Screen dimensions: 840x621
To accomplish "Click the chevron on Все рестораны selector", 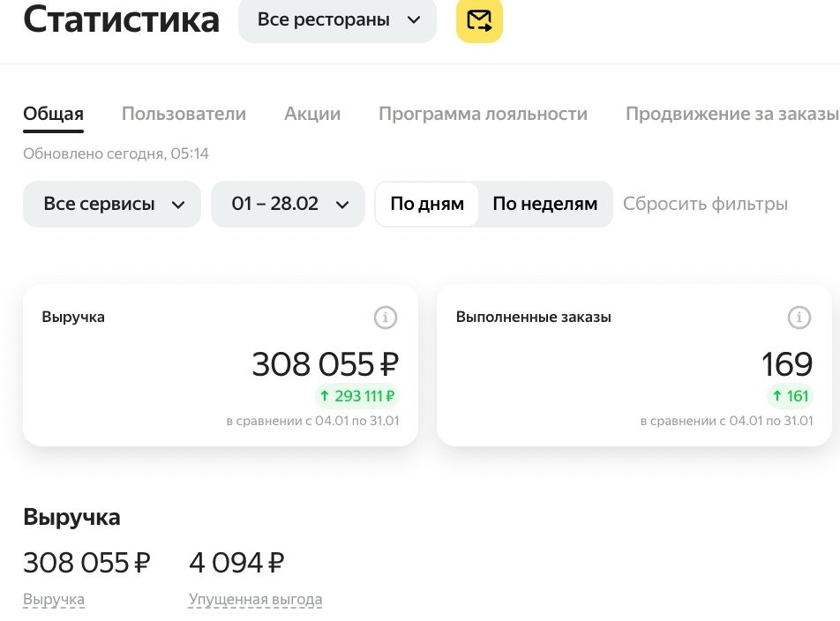I will point(413,20).
